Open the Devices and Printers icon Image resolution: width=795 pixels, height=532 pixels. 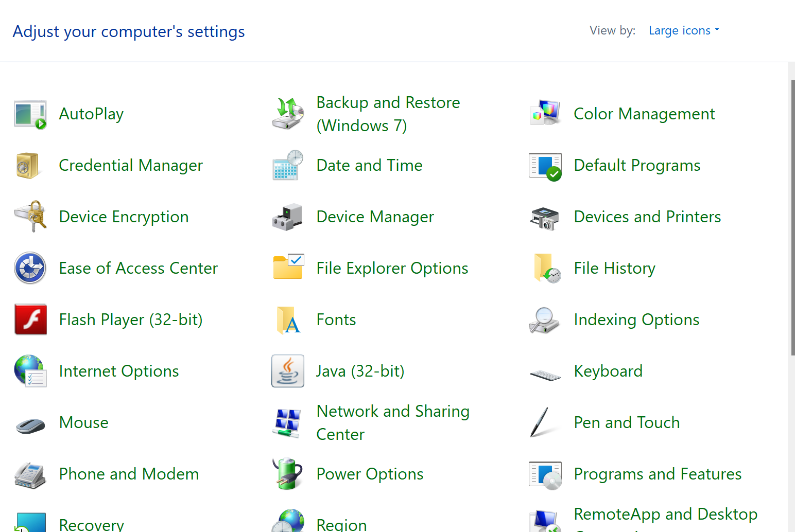tap(544, 218)
